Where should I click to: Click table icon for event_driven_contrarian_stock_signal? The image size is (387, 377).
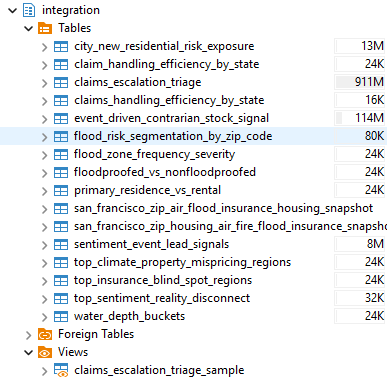[x=61, y=118]
